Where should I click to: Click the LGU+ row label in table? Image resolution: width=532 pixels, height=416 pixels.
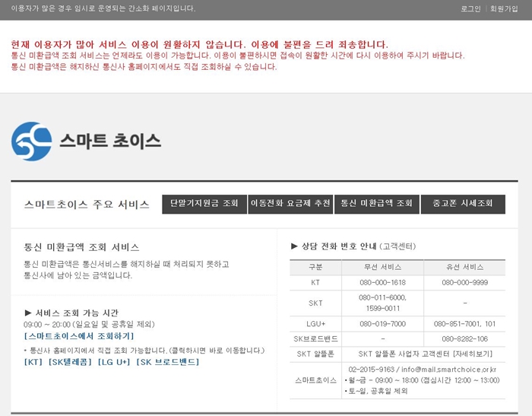pos(315,324)
